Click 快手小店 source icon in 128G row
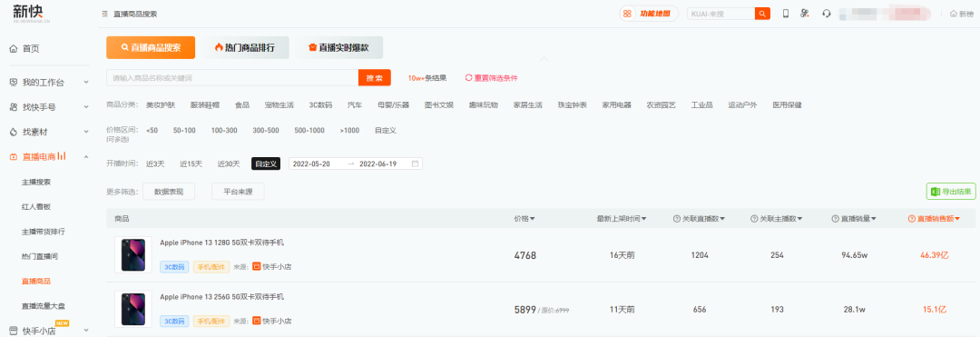The image size is (980, 337). point(256,267)
